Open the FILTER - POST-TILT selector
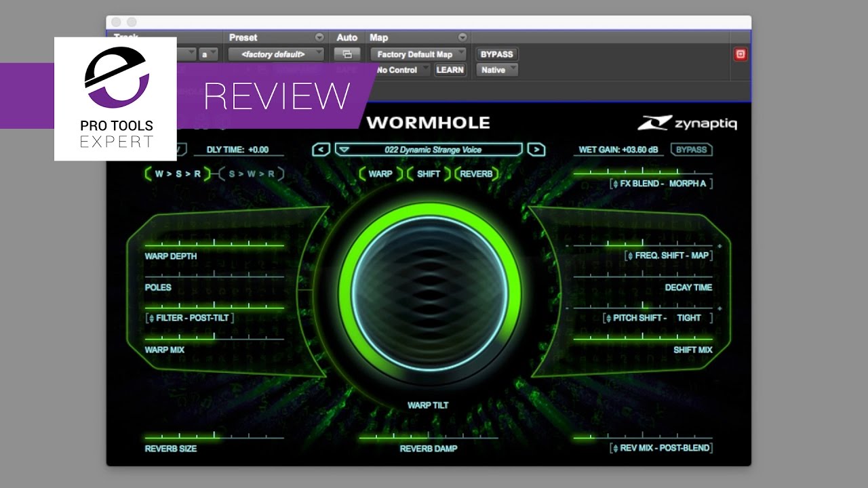 pos(190,318)
